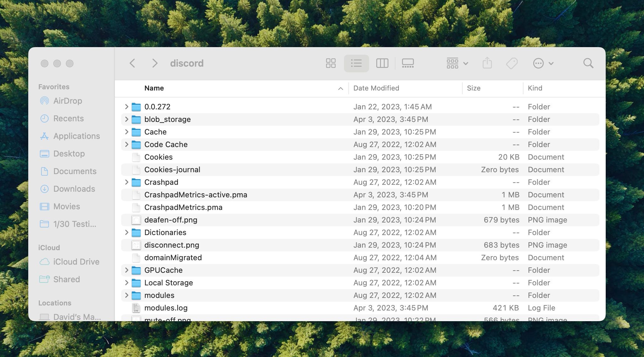This screenshot has height=357, width=644.
Task: Sort files by Date Modified
Action: pyautogui.click(x=376, y=87)
